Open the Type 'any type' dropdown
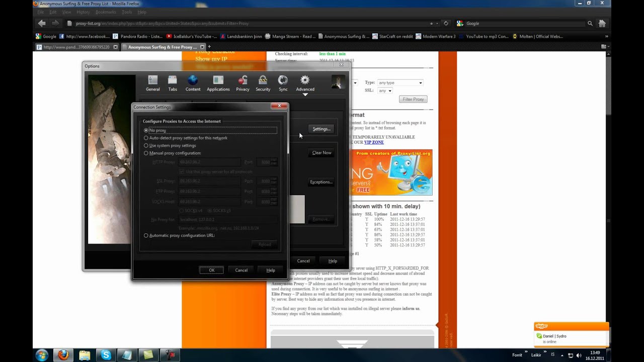Image resolution: width=644 pixels, height=362 pixels. coord(400,82)
